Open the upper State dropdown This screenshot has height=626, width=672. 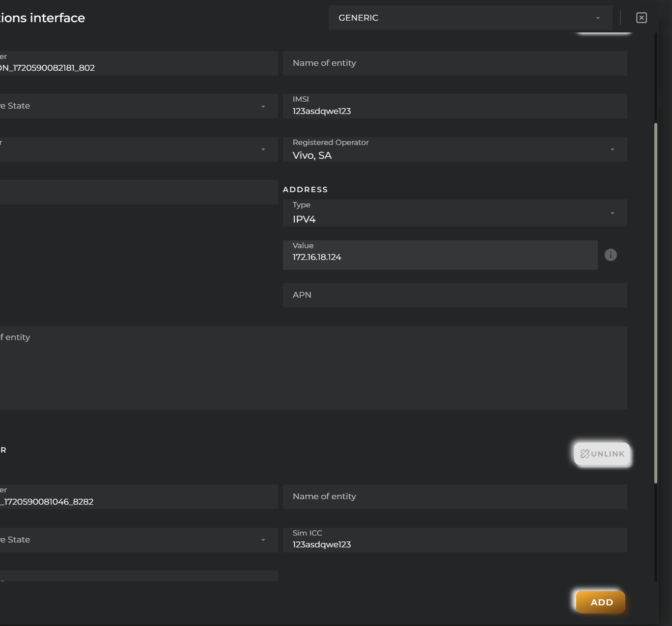[139, 106]
